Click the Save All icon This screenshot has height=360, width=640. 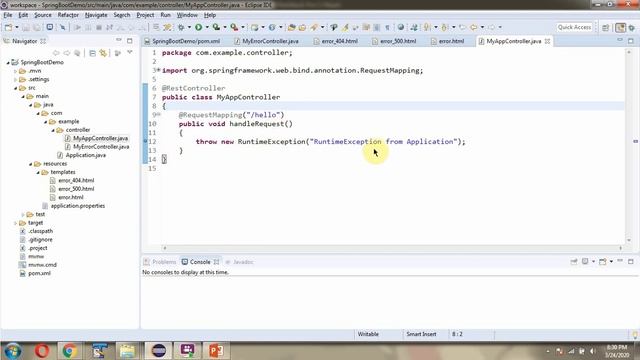pos(37,27)
